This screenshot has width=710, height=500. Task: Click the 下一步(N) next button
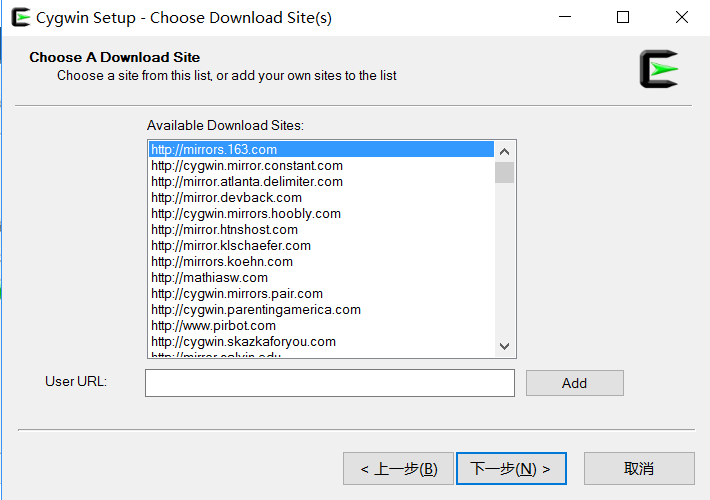tap(511, 468)
